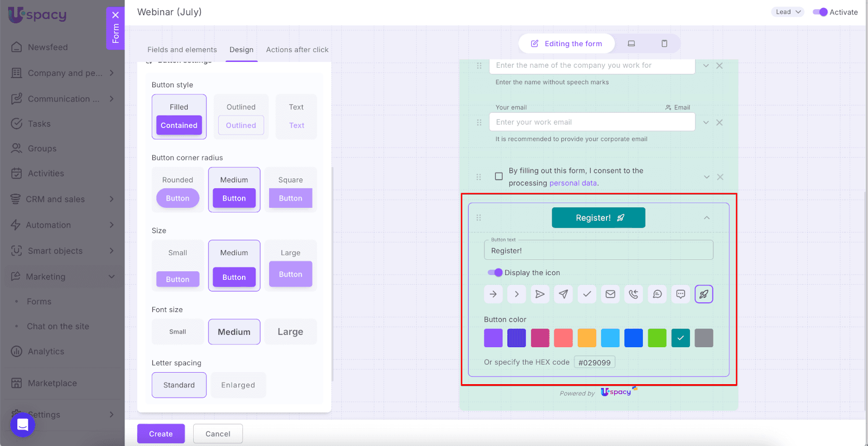Select the rocket icon for button
The image size is (868, 446).
(704, 294)
